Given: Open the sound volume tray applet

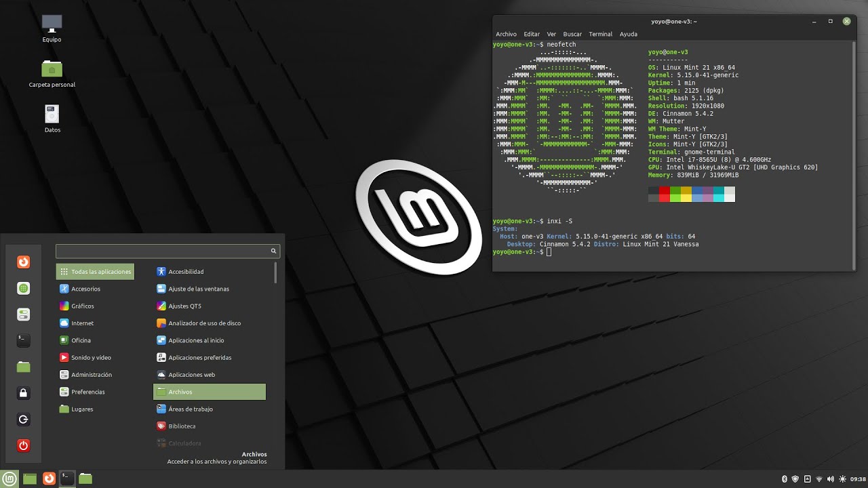Looking at the screenshot, I should pyautogui.click(x=830, y=479).
